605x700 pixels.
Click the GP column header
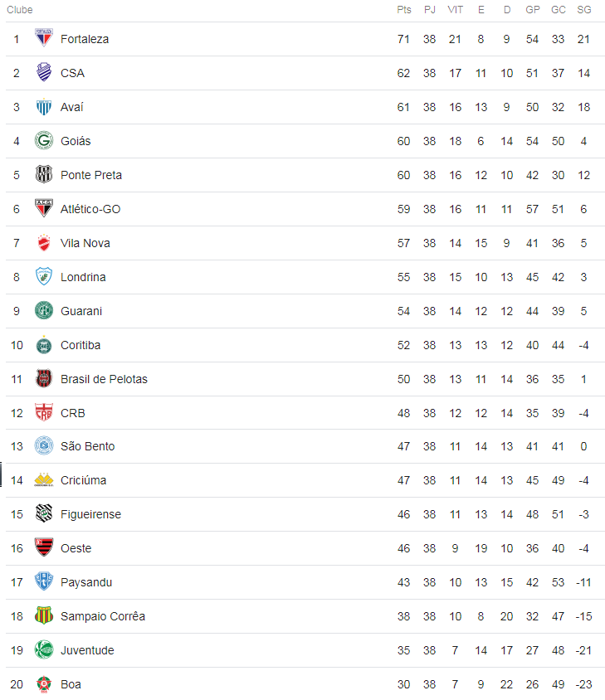pyautogui.click(x=533, y=10)
